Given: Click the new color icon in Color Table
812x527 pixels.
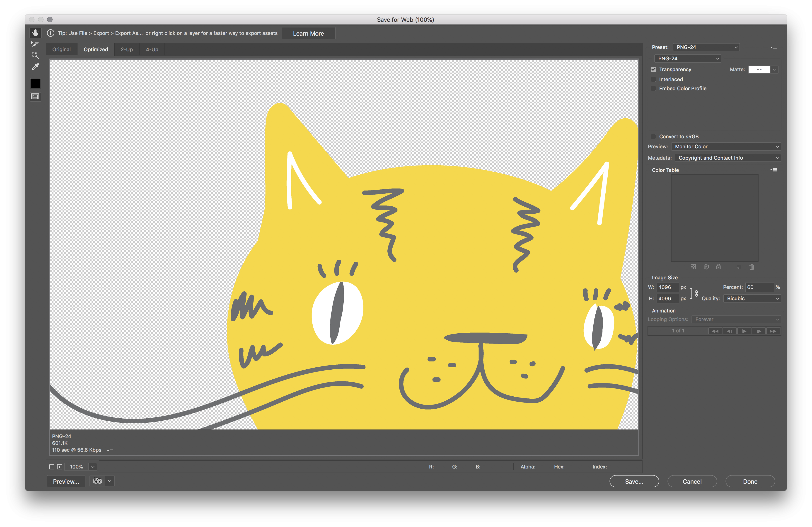Looking at the screenshot, I should click(x=739, y=267).
